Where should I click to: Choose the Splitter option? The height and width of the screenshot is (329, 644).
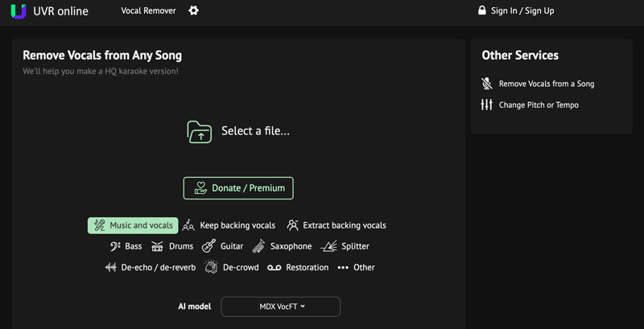pyautogui.click(x=345, y=246)
